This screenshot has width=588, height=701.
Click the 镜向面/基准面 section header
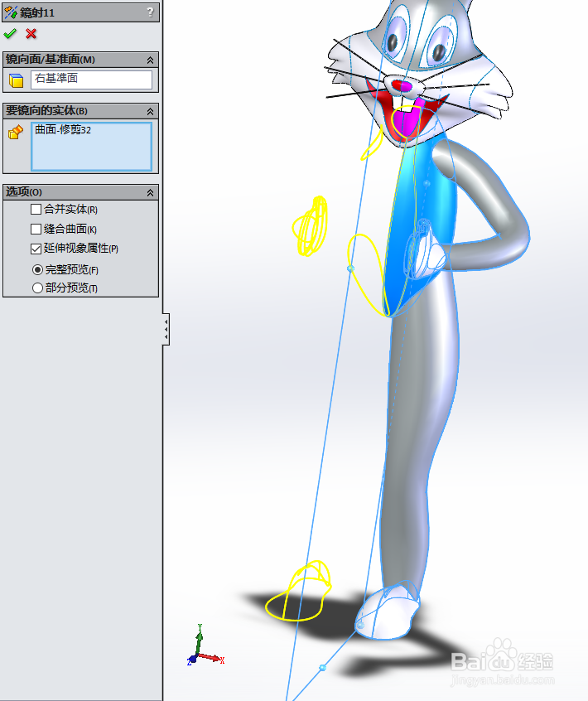click(80, 60)
